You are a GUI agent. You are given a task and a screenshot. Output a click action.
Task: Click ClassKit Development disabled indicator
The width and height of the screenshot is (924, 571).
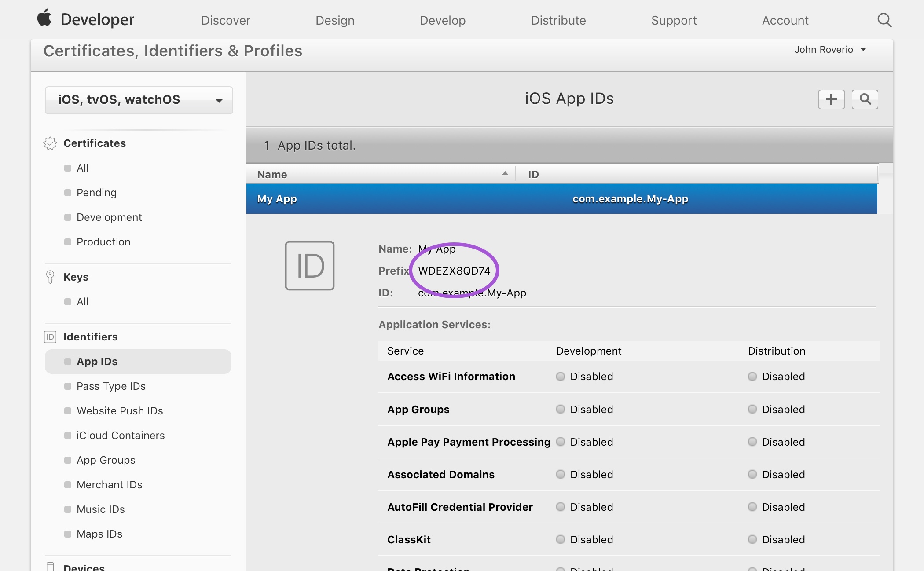[x=560, y=540]
